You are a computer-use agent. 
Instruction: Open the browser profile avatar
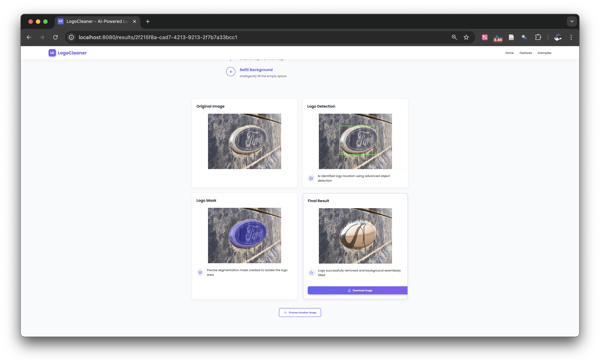click(558, 37)
